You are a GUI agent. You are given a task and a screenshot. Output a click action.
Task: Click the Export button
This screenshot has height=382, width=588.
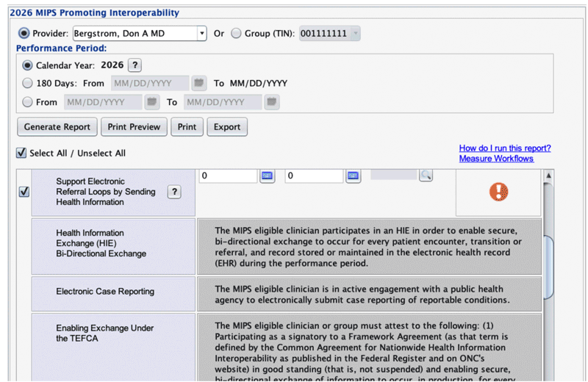227,126
